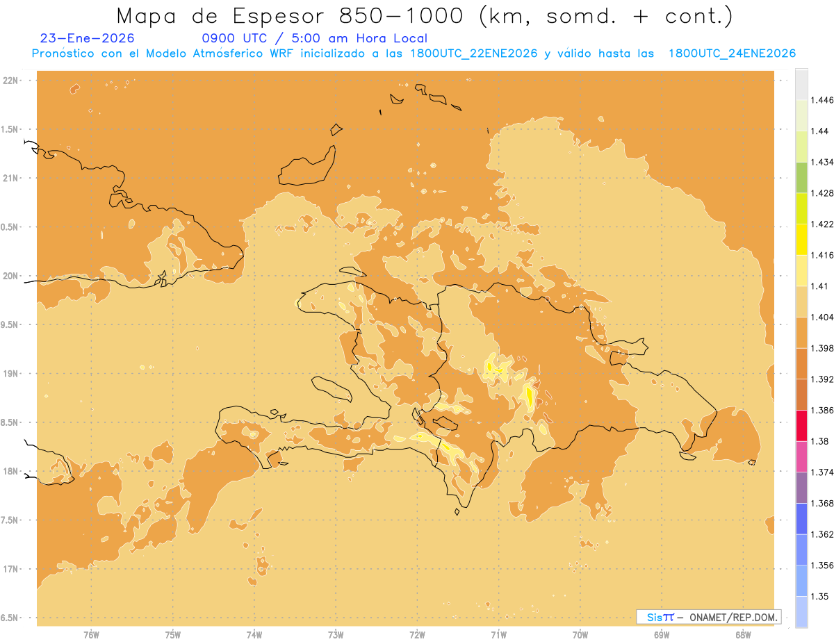Click colorbar value '1.374'
The height and width of the screenshot is (644, 834).
823,472
